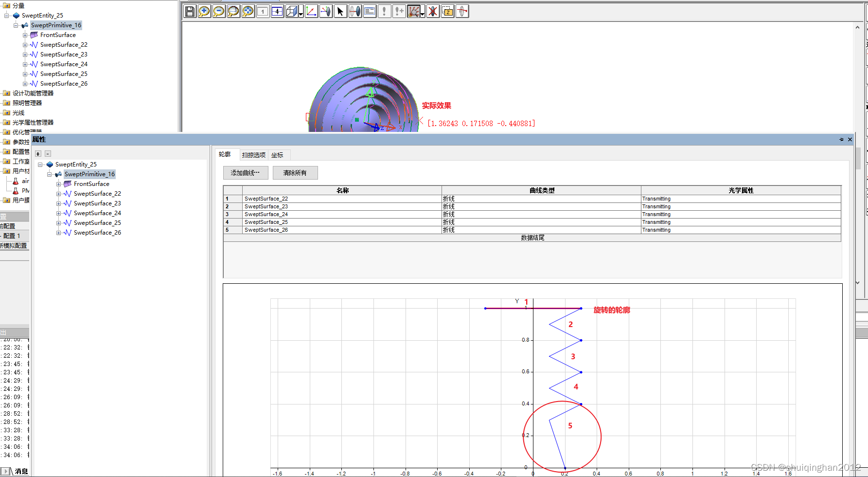Select SweptSurface_26 in properties panel tree
The width and height of the screenshot is (868, 477).
tap(97, 233)
